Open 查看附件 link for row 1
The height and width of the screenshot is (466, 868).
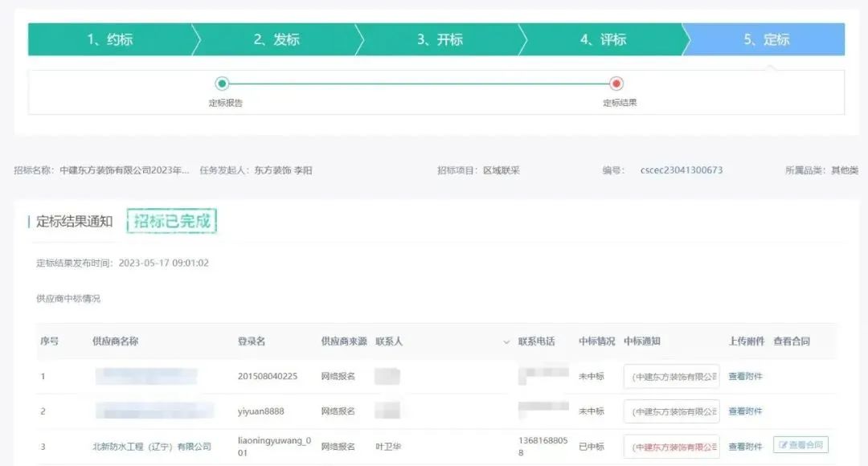(x=745, y=376)
